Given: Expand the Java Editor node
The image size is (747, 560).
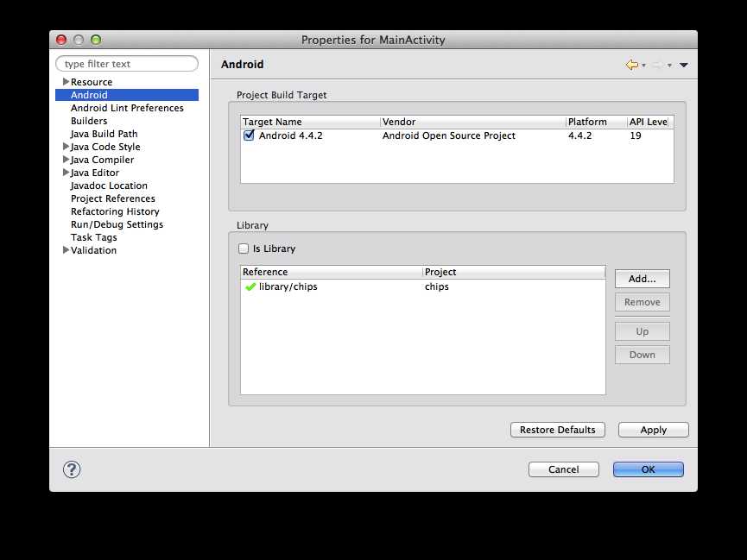Looking at the screenshot, I should pos(66,173).
